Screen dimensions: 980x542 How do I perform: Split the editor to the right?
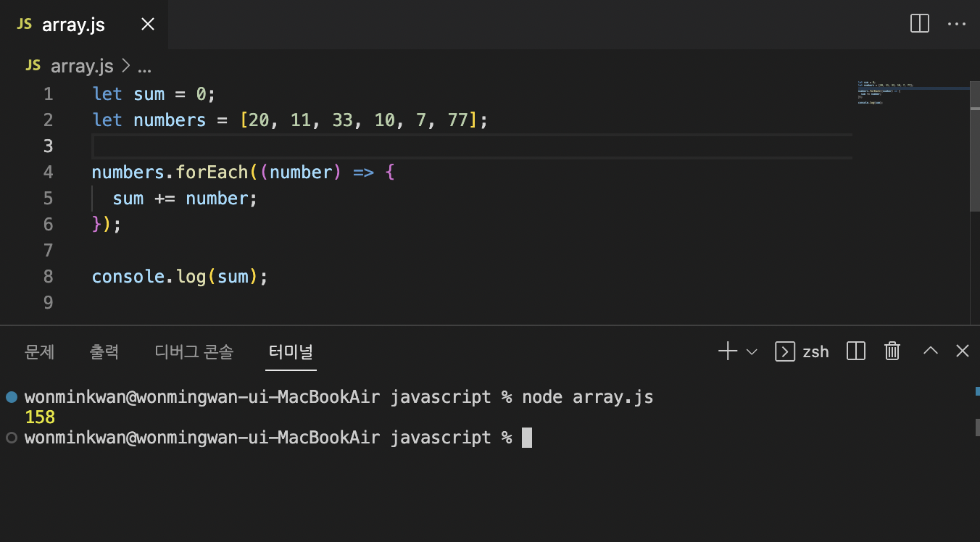click(919, 24)
